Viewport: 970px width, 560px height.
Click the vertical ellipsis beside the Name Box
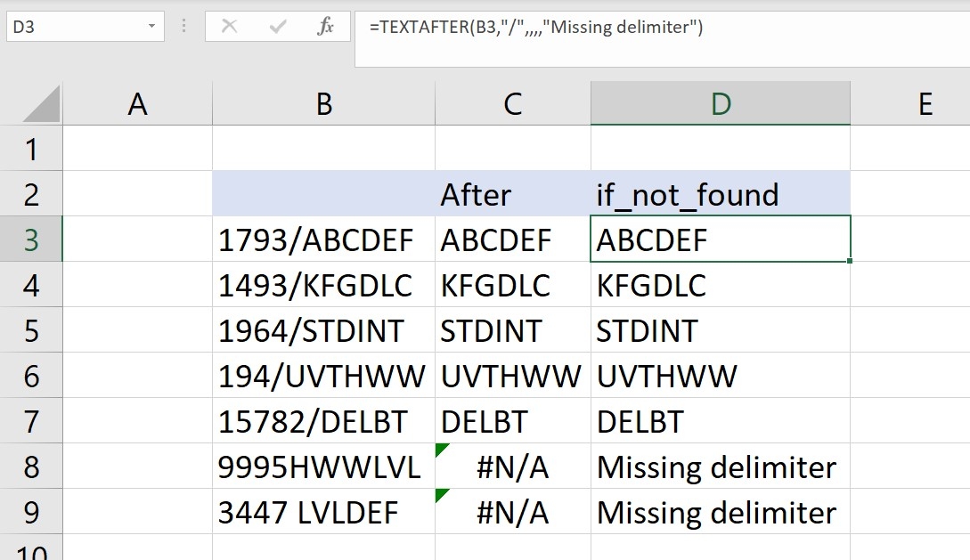click(x=183, y=26)
